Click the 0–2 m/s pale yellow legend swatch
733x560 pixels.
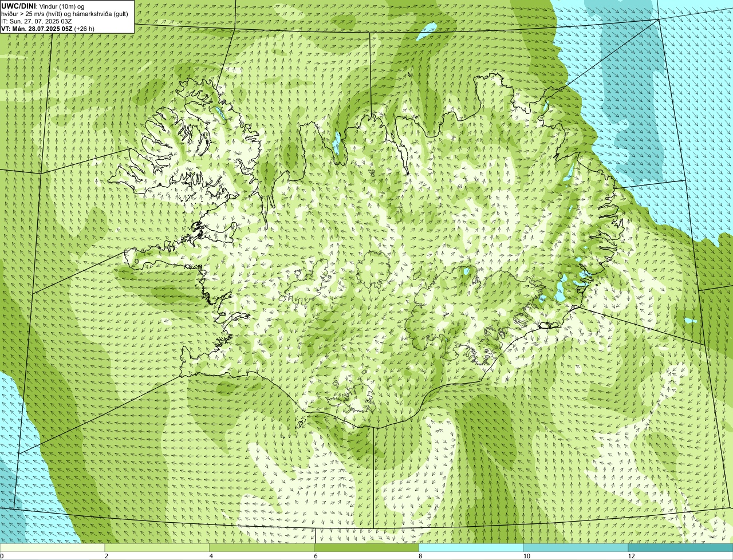(53, 547)
